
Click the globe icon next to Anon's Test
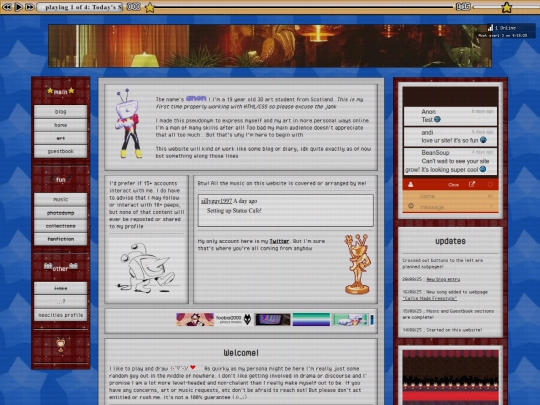coord(437,120)
